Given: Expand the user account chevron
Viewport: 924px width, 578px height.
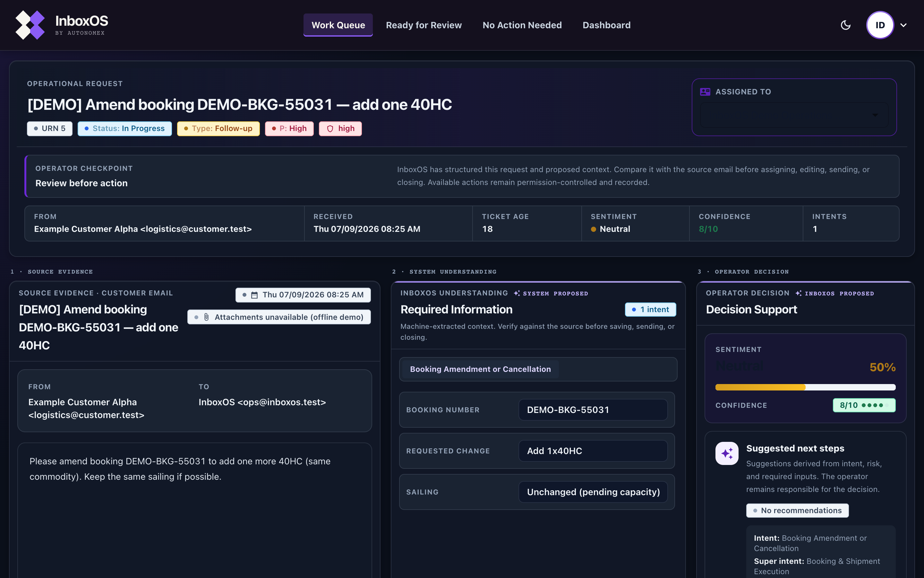Looking at the screenshot, I should coord(903,25).
